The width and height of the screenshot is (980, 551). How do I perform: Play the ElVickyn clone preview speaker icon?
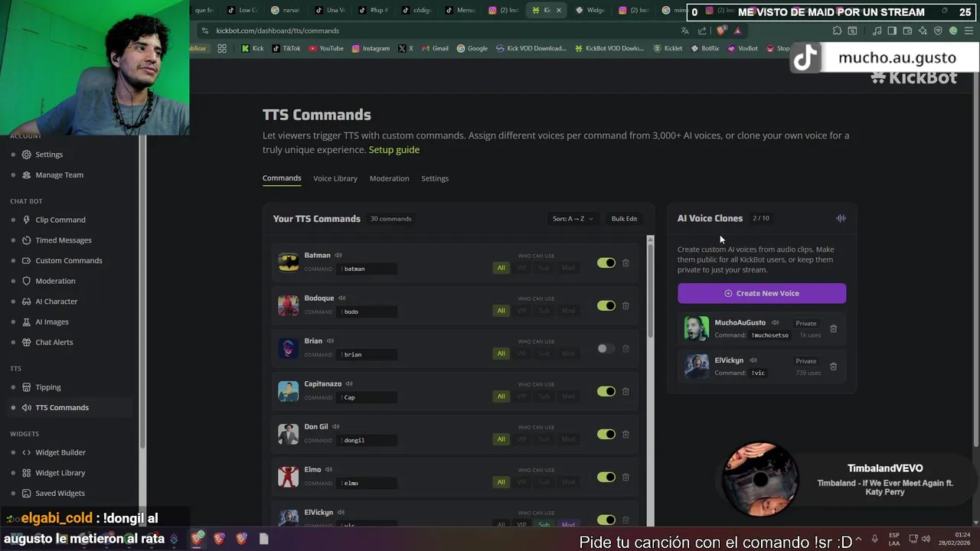click(753, 360)
